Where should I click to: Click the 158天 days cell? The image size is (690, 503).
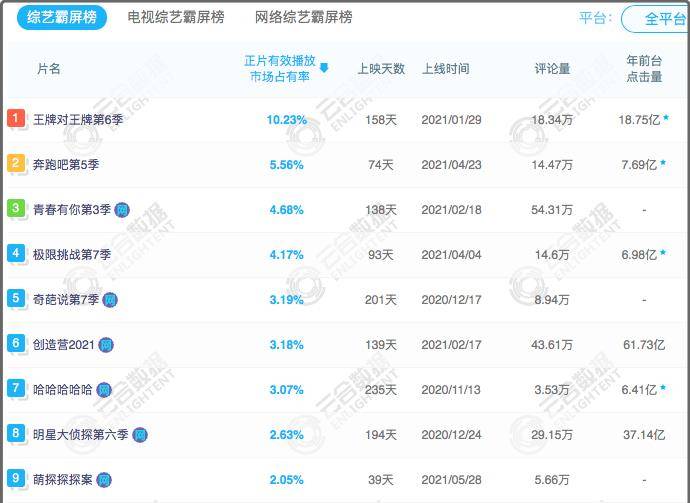(381, 120)
